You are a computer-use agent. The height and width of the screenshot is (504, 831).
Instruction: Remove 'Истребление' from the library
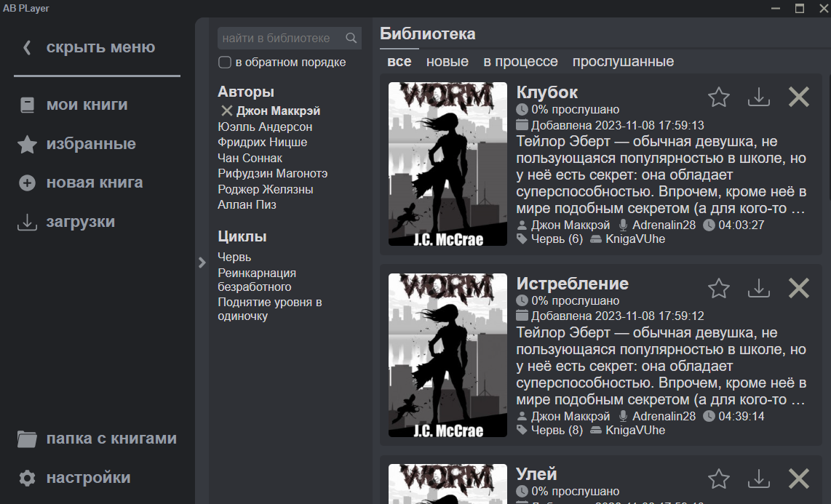pyautogui.click(x=799, y=288)
